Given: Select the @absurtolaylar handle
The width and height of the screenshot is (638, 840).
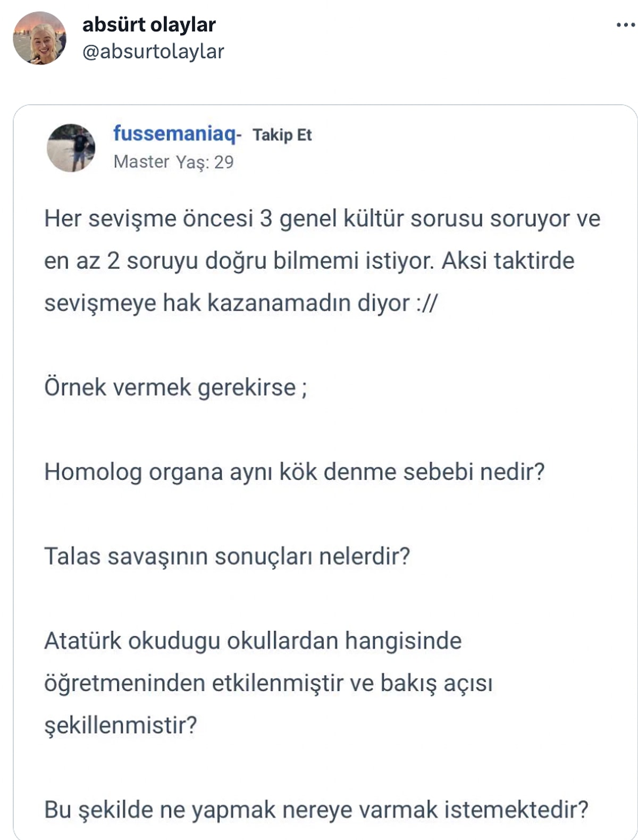Looking at the screenshot, I should (x=154, y=53).
